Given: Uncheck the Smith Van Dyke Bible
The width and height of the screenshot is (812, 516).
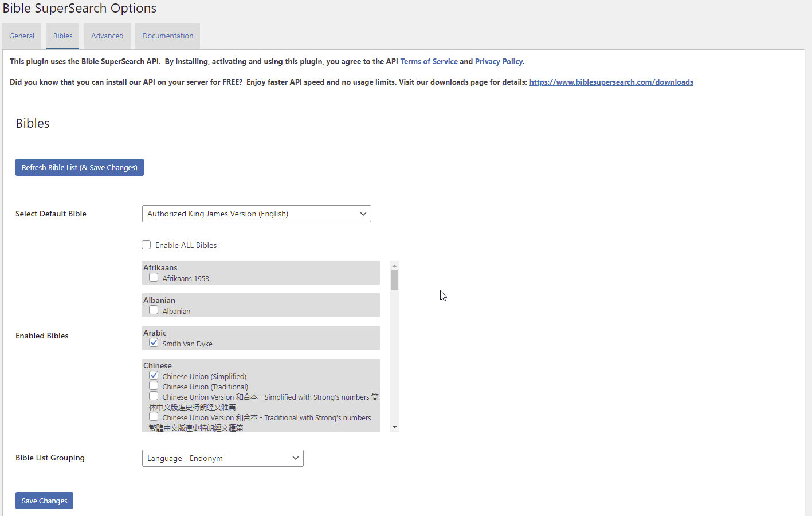Looking at the screenshot, I should coord(154,342).
